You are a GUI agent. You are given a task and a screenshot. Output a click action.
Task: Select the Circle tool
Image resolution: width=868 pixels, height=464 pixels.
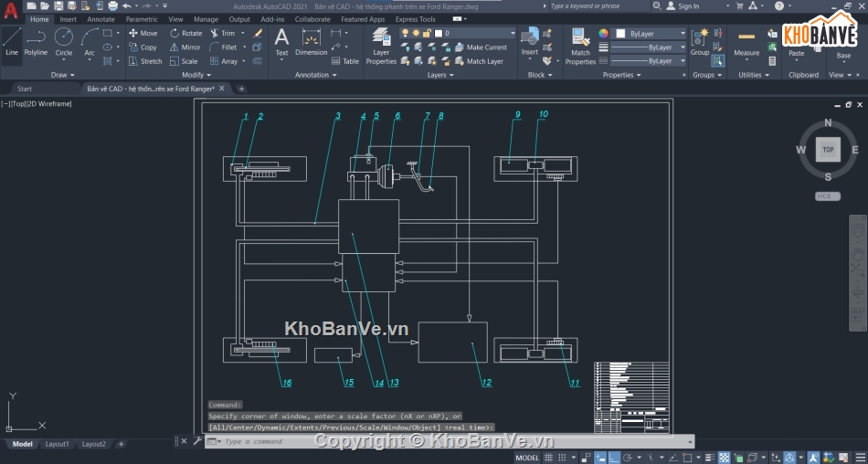(x=64, y=43)
